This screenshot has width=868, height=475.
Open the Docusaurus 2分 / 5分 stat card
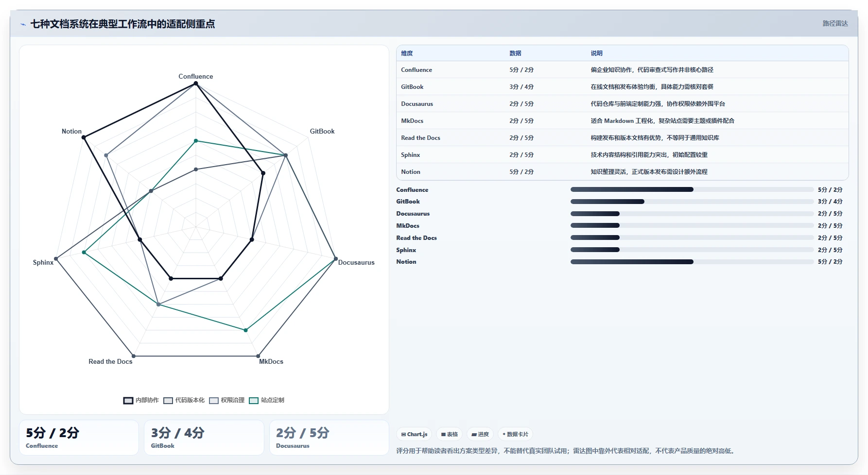(x=329, y=438)
